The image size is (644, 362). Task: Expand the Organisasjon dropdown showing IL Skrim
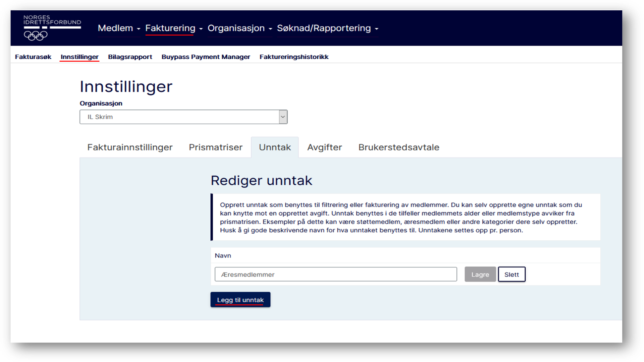[x=183, y=117]
